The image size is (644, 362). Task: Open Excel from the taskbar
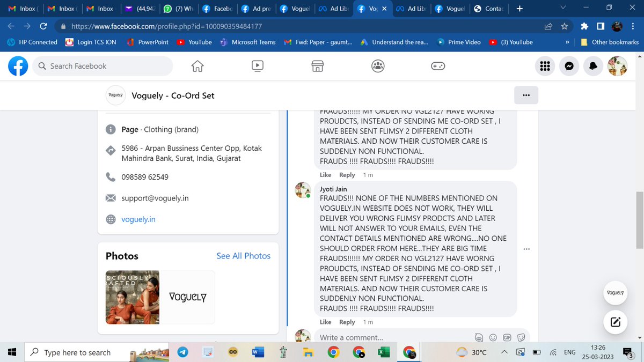384,352
